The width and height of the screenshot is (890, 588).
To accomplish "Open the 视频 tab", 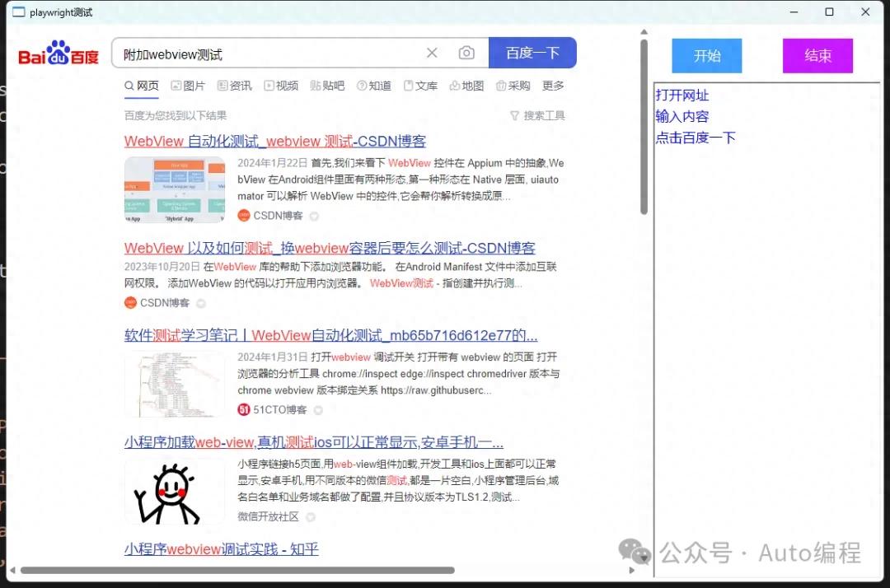I will point(281,86).
